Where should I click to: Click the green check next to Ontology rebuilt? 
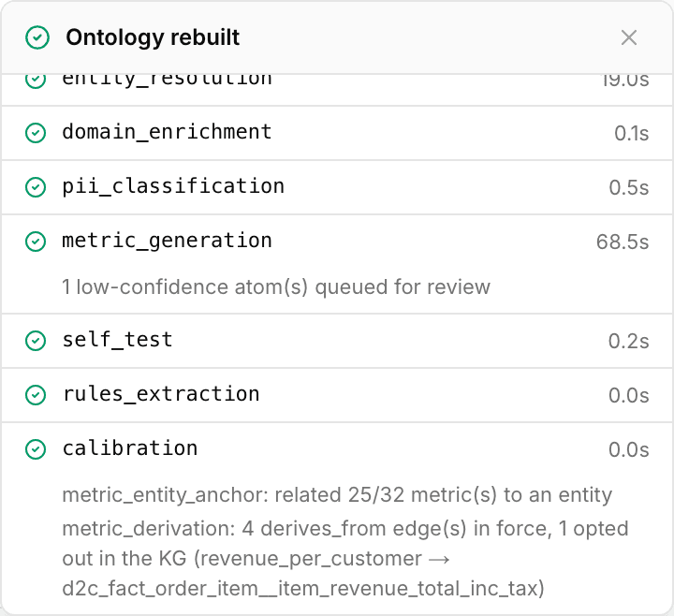[37, 37]
